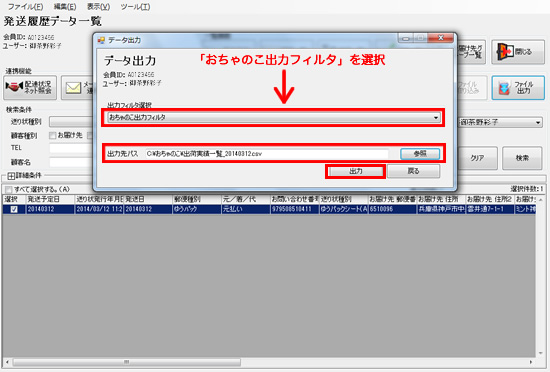The width and height of the screenshot is (550, 372).
Task: Click the 出力 button in the dialog
Action: coord(355,171)
